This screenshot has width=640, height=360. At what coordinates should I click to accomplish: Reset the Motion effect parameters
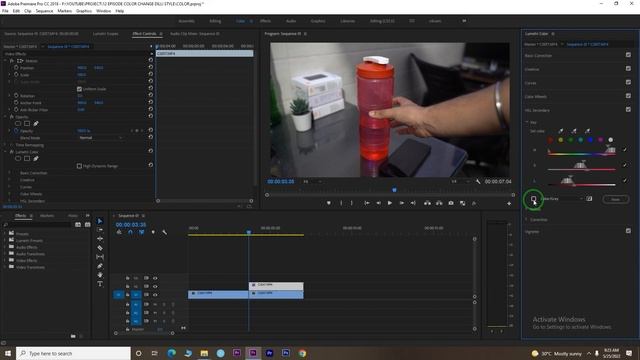pos(151,60)
